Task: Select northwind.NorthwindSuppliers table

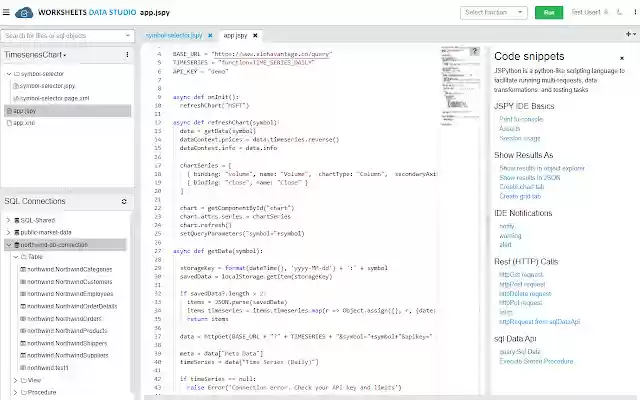Action: [64, 356]
